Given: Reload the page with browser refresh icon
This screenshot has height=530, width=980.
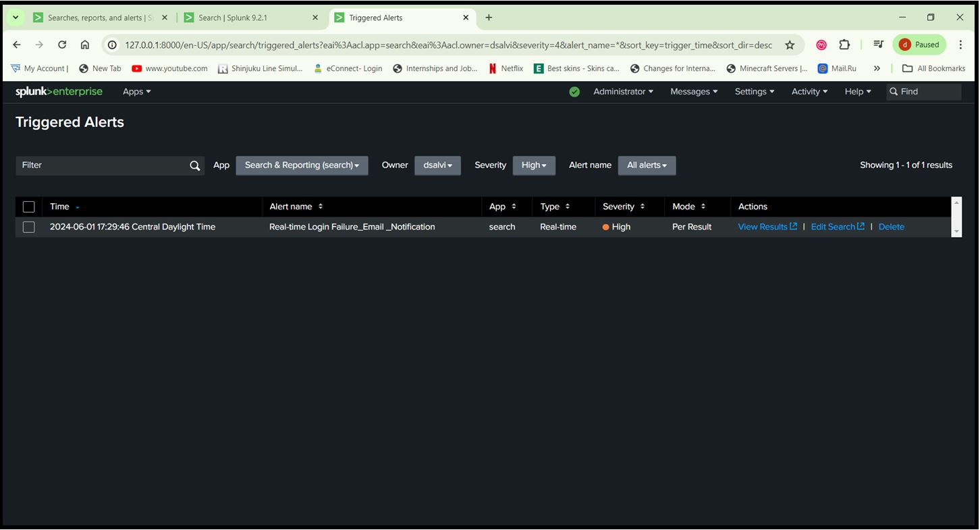Looking at the screenshot, I should [x=62, y=45].
